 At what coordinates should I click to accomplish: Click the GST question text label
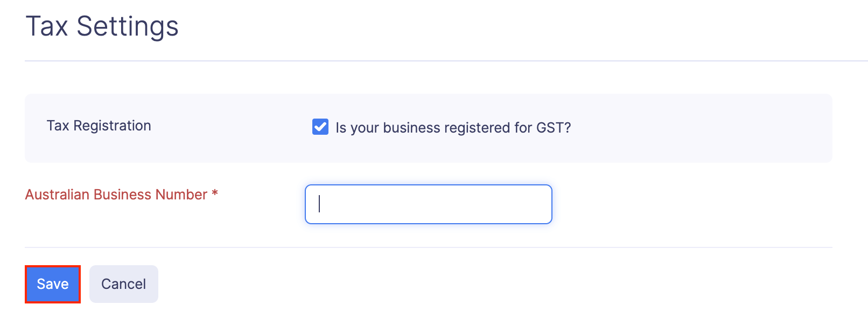point(453,127)
